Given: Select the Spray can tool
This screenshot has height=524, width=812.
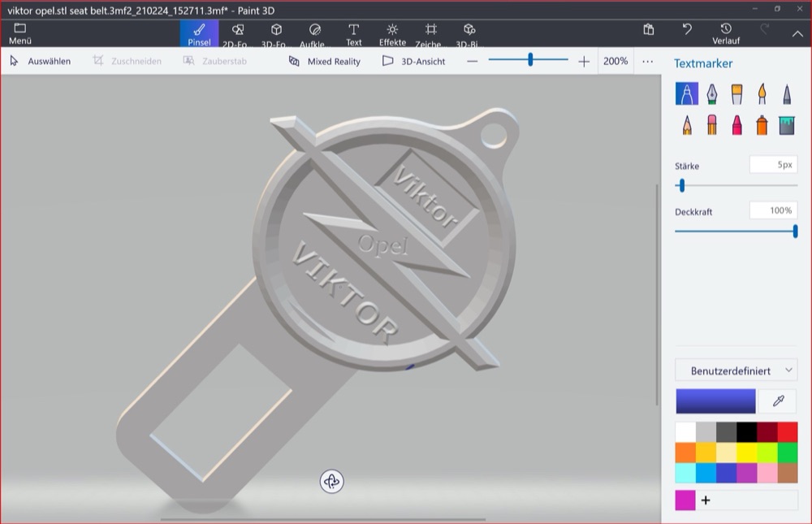Looking at the screenshot, I should [x=762, y=125].
